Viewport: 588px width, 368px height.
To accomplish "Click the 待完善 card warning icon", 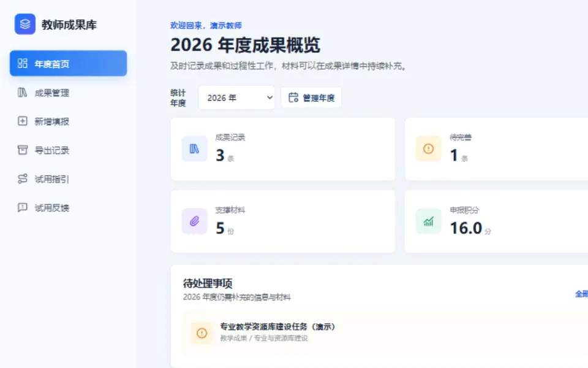I will point(428,148).
